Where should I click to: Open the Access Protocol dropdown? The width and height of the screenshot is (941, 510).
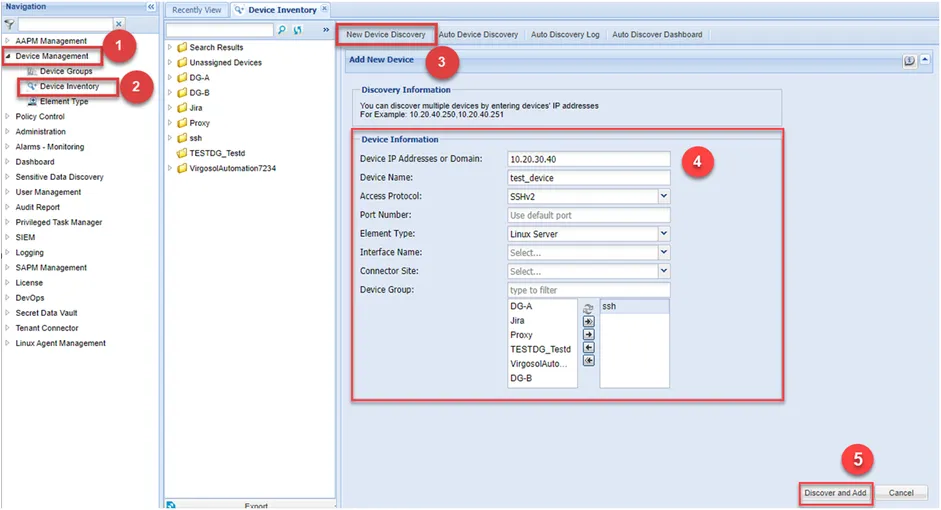click(664, 196)
